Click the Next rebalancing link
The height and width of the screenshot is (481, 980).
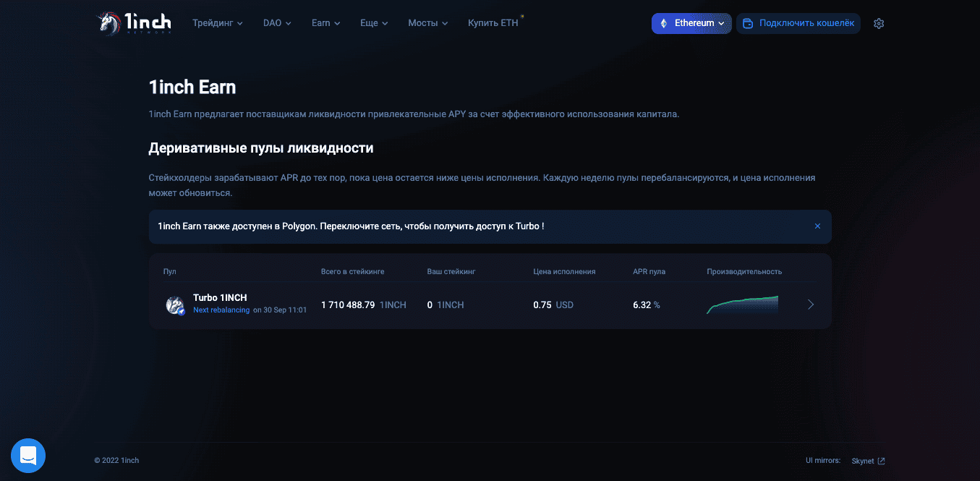click(x=221, y=310)
